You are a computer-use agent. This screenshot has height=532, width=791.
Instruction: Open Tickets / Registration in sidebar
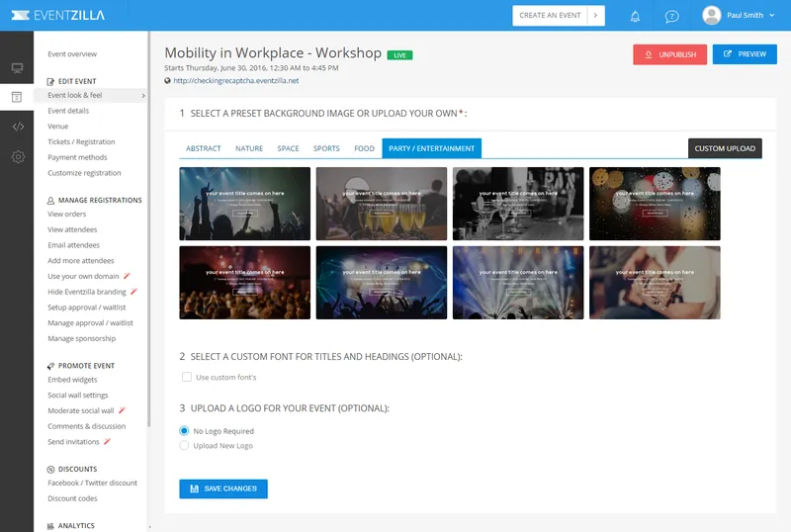81,141
